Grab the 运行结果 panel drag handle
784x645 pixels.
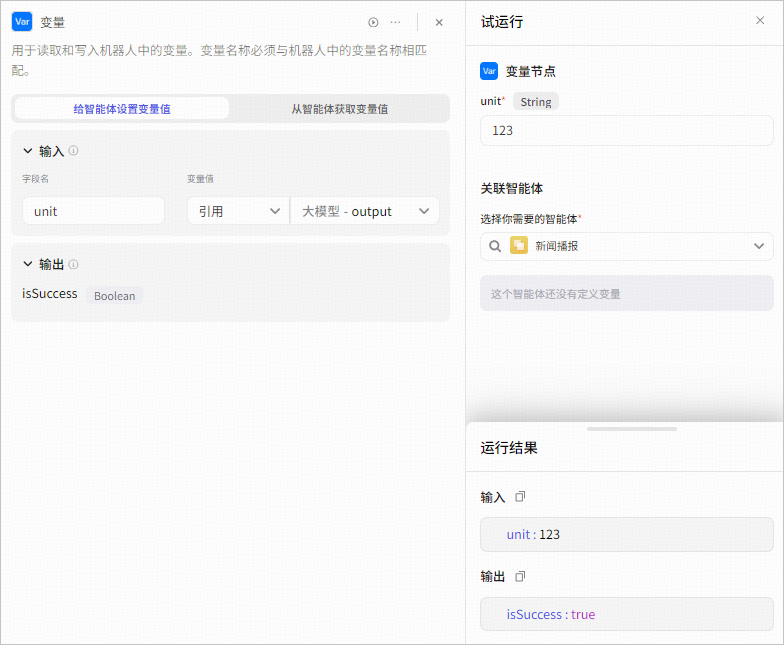(x=632, y=429)
